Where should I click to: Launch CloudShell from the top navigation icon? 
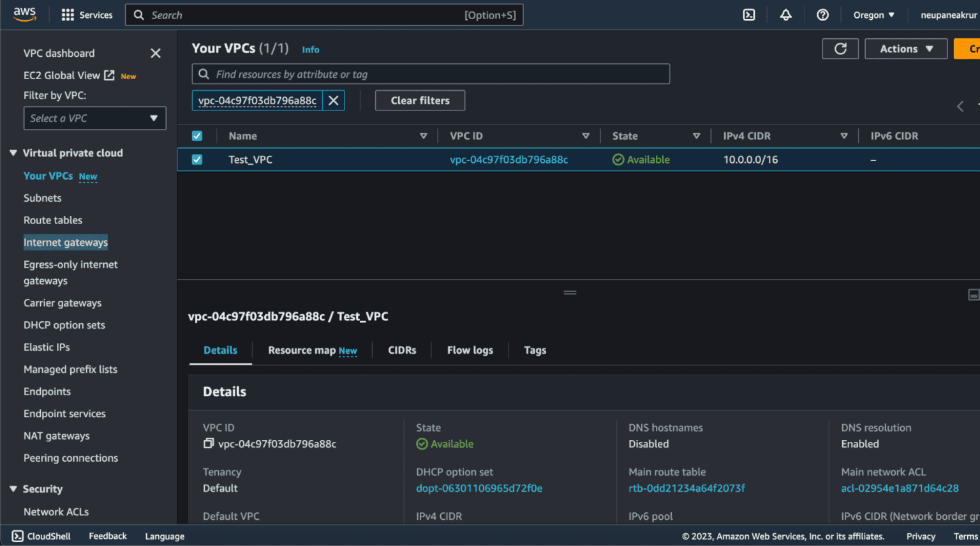pos(749,15)
